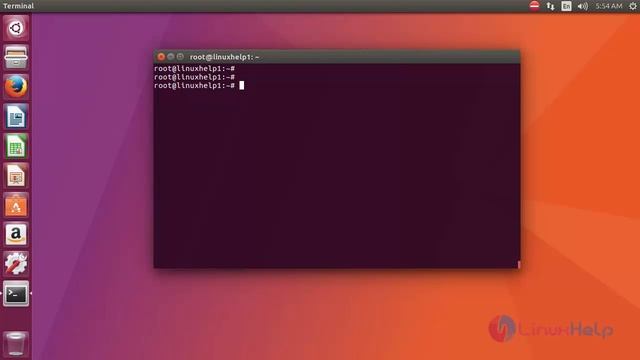Select the Terminal icon in the launcher
Screen dimensions: 640x360
click(16, 293)
